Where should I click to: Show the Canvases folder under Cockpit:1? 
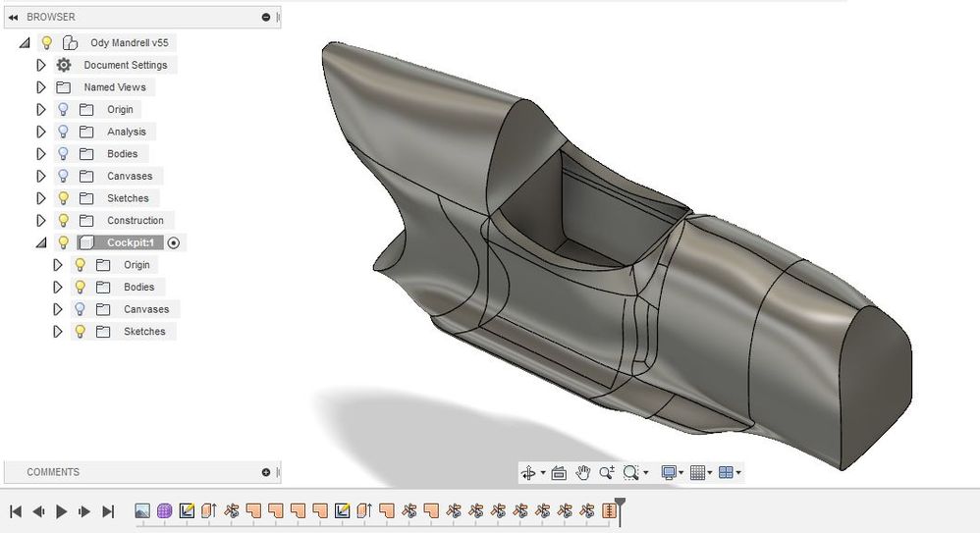(x=80, y=309)
